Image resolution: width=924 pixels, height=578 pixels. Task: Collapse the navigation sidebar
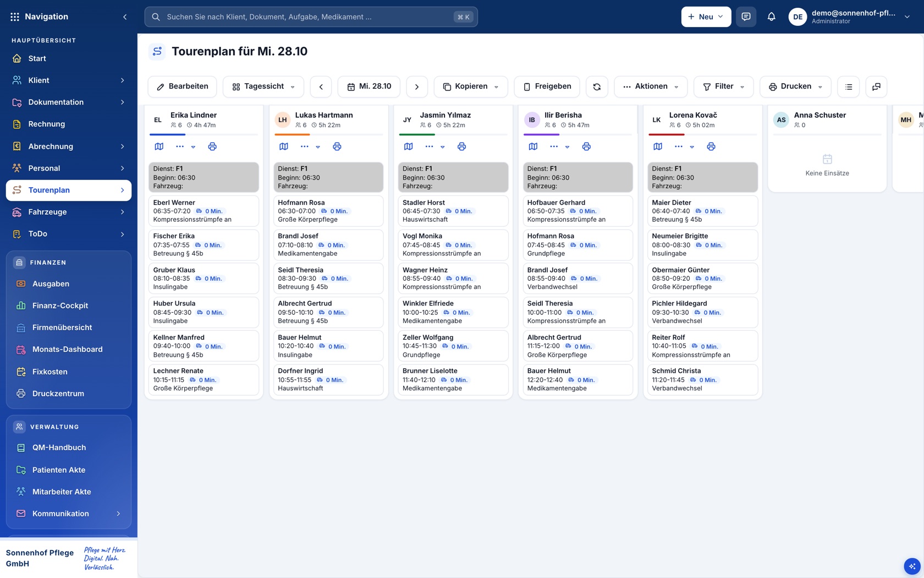[125, 17]
